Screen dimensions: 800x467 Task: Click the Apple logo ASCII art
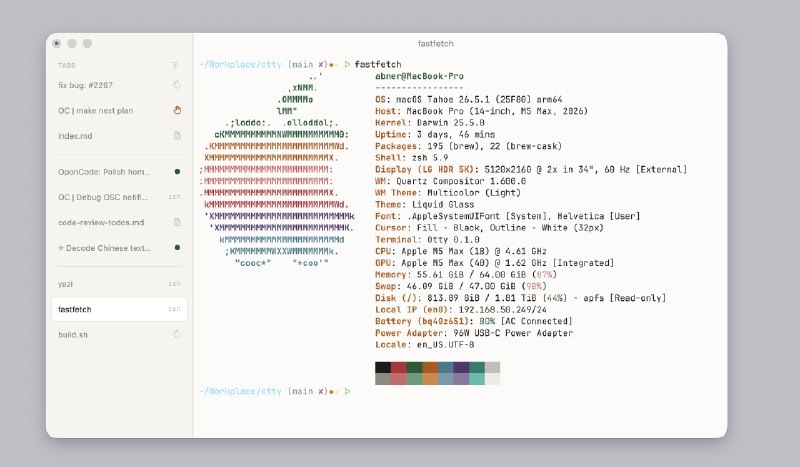(277, 169)
